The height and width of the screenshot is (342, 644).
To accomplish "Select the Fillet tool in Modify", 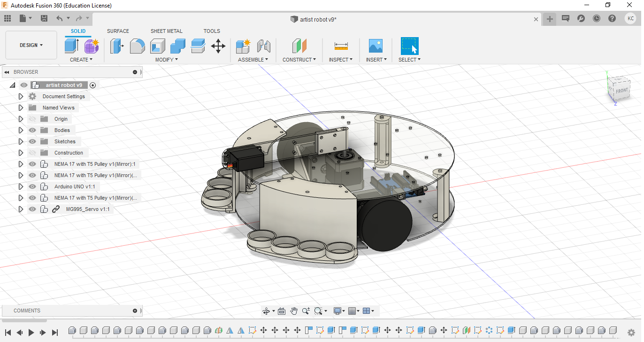I will (137, 46).
